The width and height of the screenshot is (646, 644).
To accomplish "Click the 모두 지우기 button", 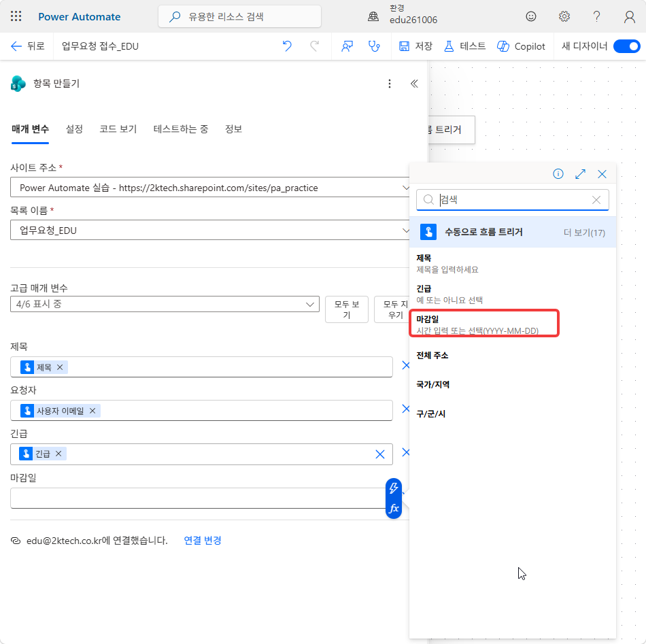I will (392, 309).
